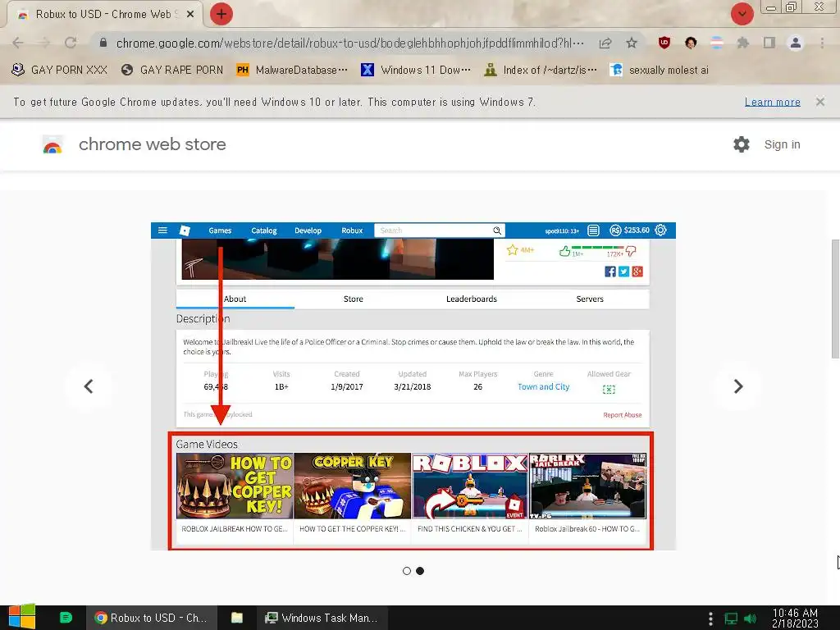Open the Chrome three-dot menu
The width and height of the screenshot is (840, 630).
(x=822, y=43)
